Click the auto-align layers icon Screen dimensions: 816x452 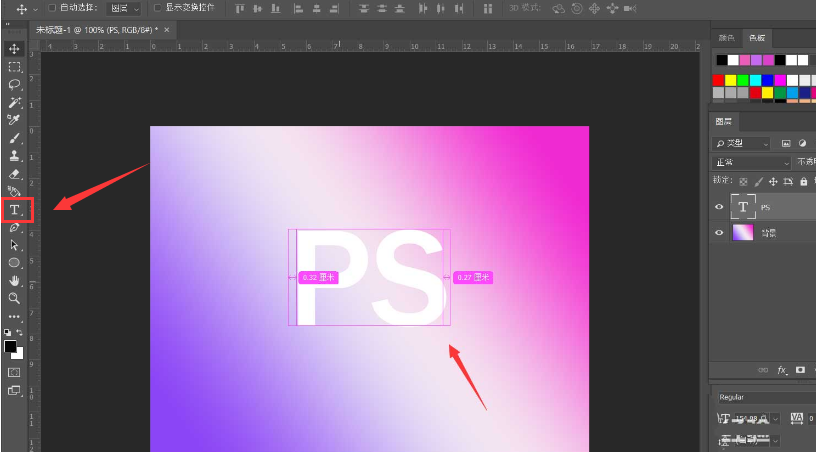click(488, 8)
